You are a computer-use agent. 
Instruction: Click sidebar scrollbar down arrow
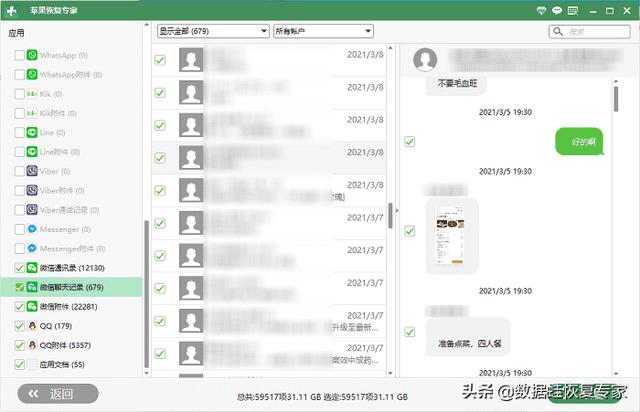(x=147, y=373)
